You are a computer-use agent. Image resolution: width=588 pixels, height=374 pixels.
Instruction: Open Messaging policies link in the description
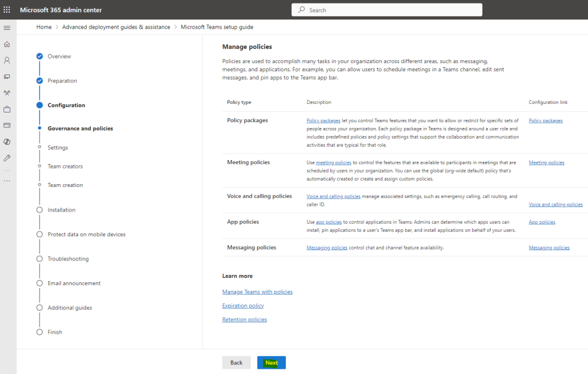327,248
